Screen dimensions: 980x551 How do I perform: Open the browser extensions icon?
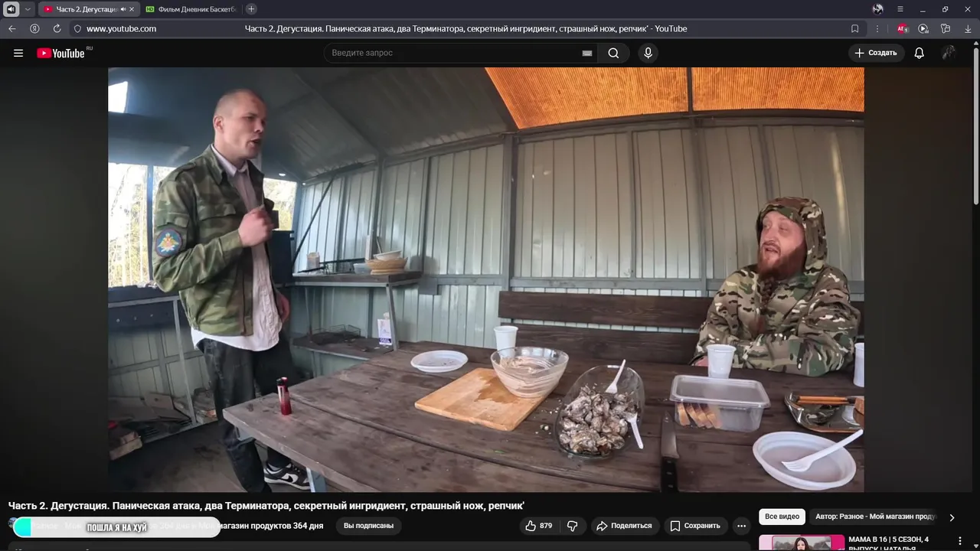pyautogui.click(x=946, y=28)
